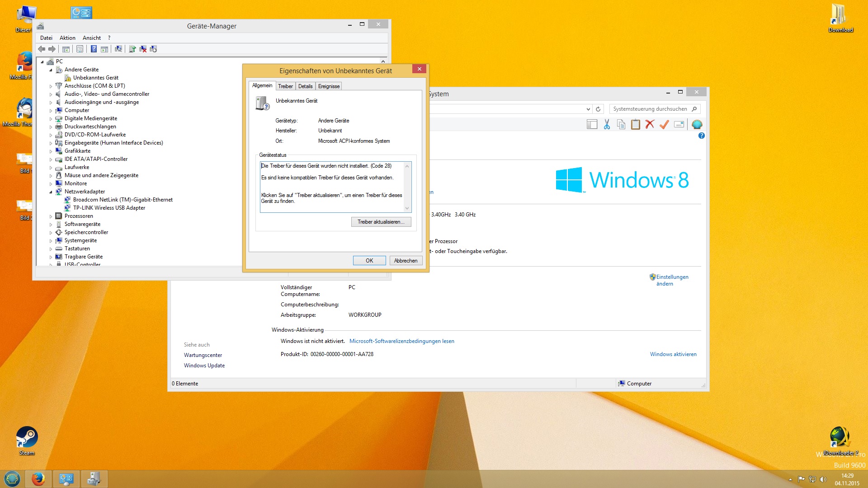Open Firefox from the taskbar

pos(38,479)
